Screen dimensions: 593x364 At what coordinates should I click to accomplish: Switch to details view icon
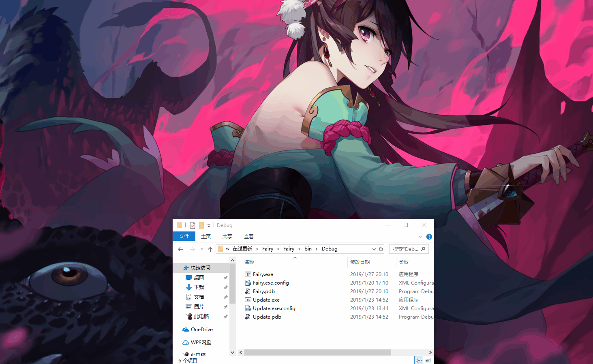[x=419, y=360]
